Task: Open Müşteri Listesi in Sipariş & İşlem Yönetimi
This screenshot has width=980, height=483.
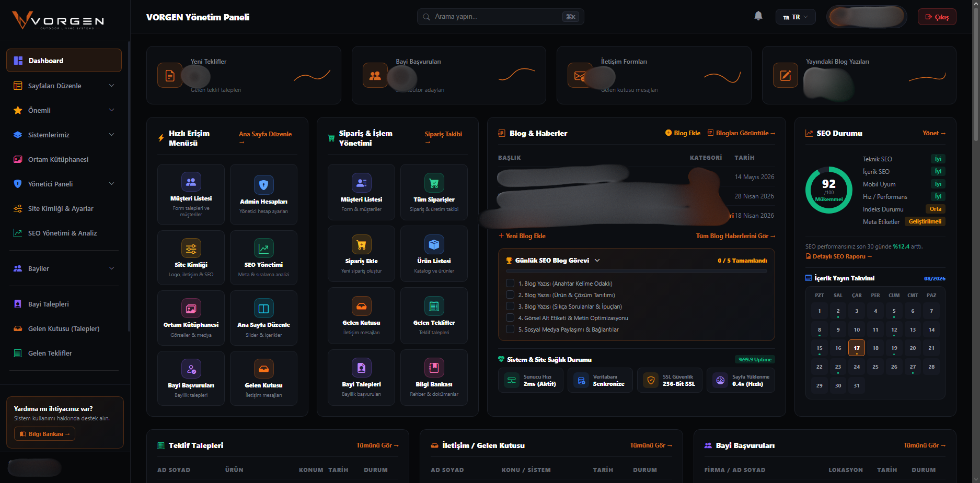Action: tap(361, 192)
